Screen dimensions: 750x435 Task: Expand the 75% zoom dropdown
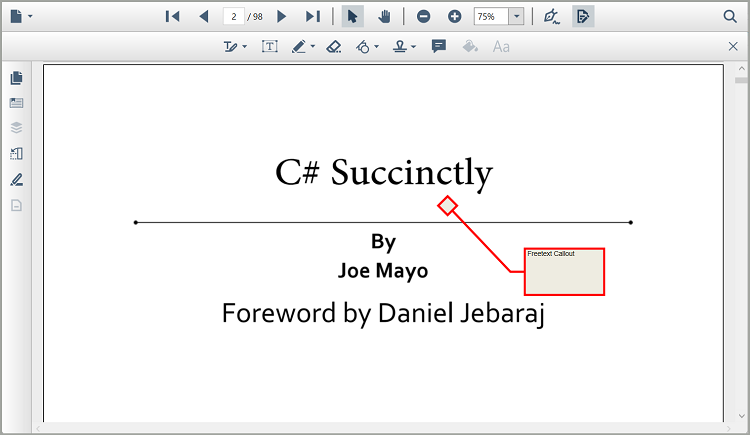tap(516, 17)
